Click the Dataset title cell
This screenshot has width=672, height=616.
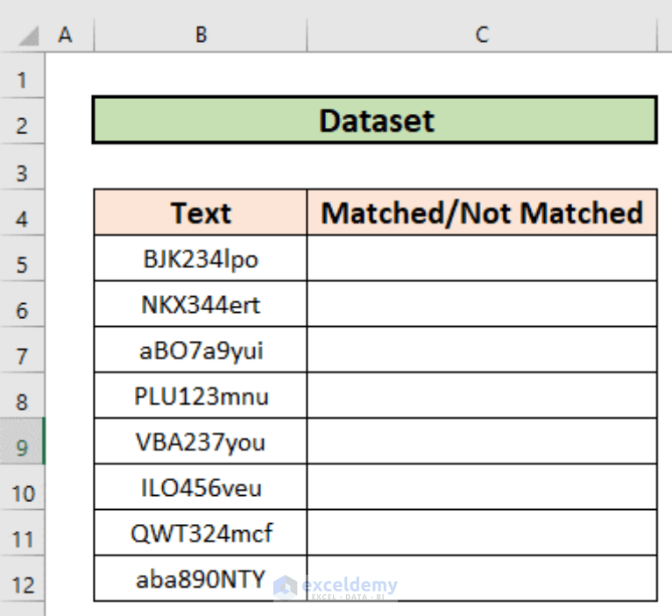375,120
